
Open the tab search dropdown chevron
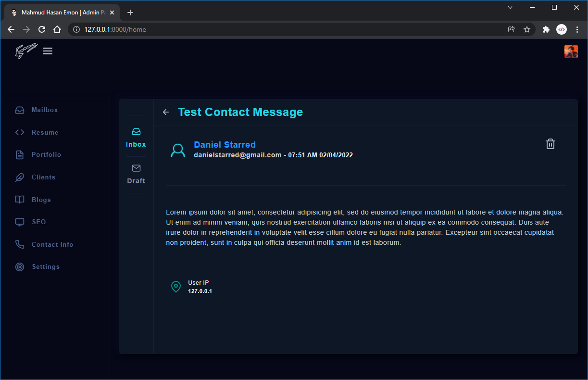(510, 7)
